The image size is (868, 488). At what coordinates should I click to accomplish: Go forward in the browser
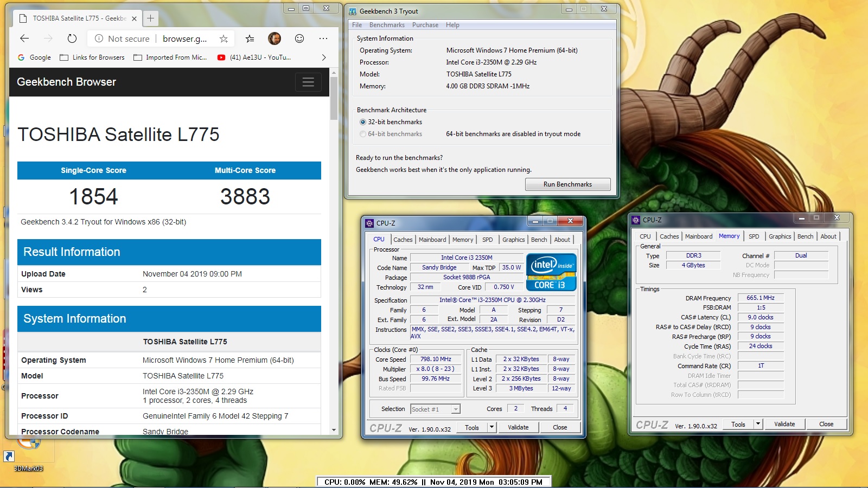[48, 38]
